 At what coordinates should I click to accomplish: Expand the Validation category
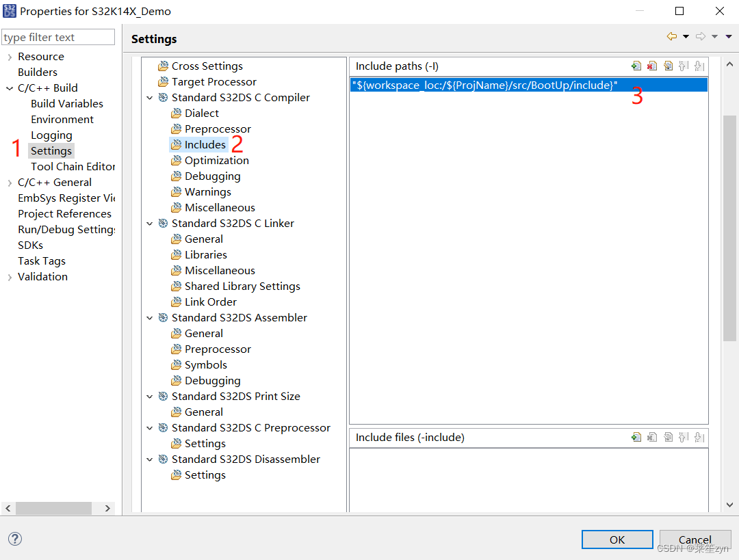[10, 278]
